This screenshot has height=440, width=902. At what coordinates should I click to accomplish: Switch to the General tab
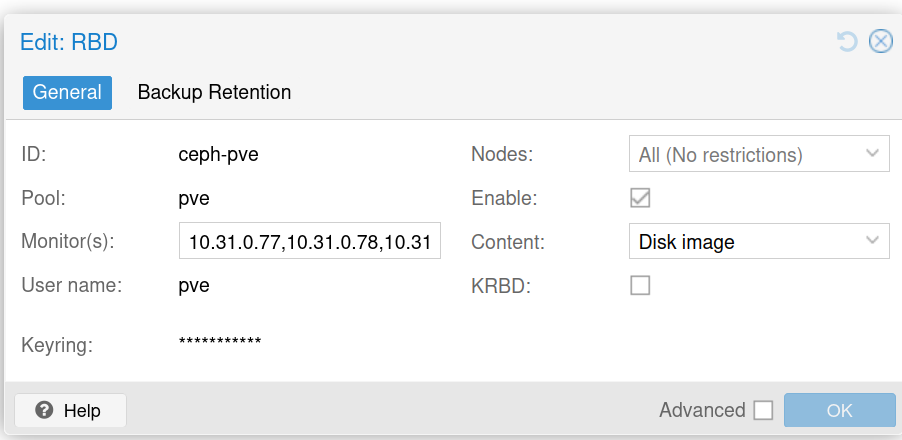tap(67, 93)
